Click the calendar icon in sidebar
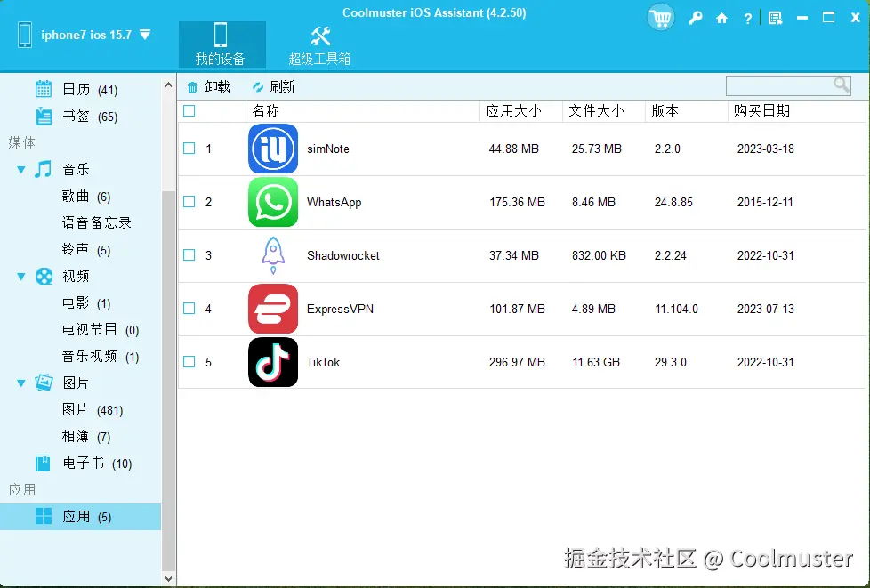 pyautogui.click(x=44, y=89)
